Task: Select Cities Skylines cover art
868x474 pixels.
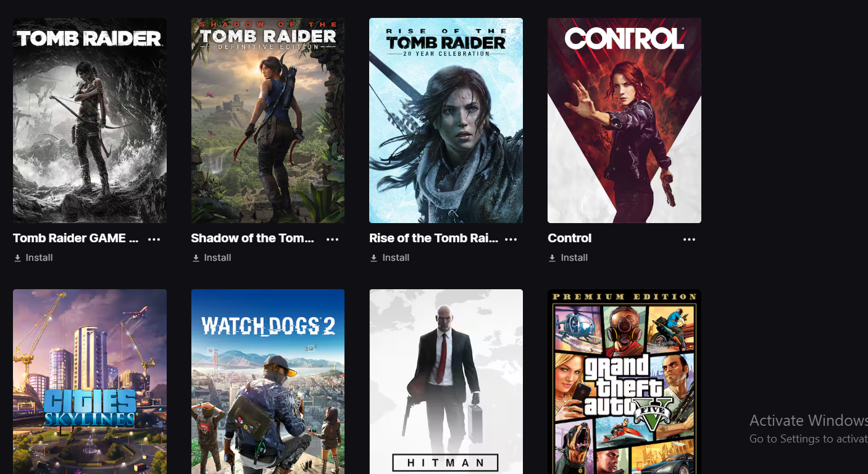Action: click(90, 381)
